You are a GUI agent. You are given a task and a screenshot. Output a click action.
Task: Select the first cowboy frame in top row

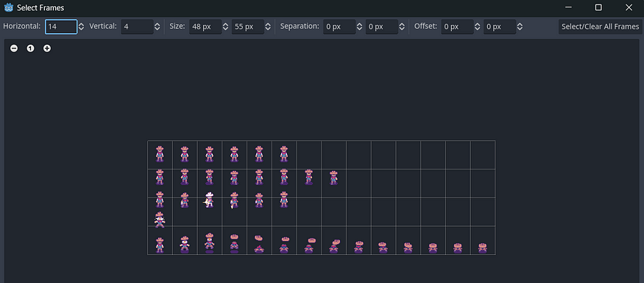160,154
